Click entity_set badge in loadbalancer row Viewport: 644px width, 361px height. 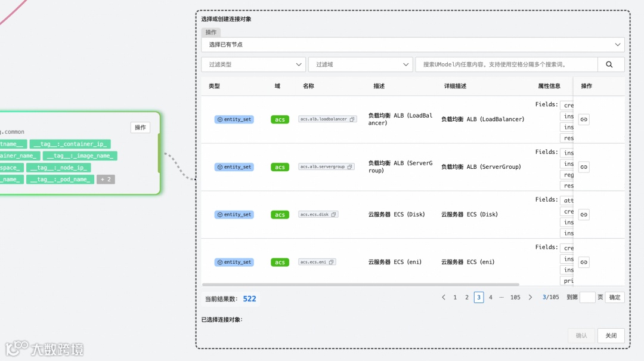tap(234, 119)
